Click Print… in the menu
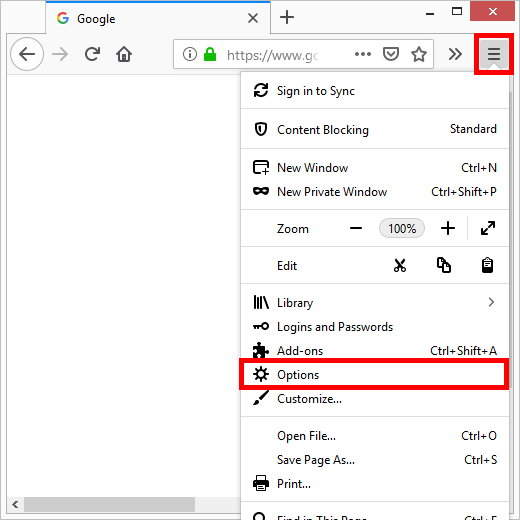Screen dimensions: 520x520 point(375,484)
